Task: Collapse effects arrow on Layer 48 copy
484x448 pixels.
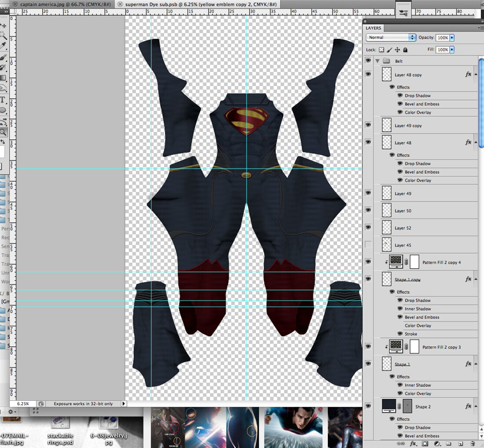Action: [x=476, y=74]
